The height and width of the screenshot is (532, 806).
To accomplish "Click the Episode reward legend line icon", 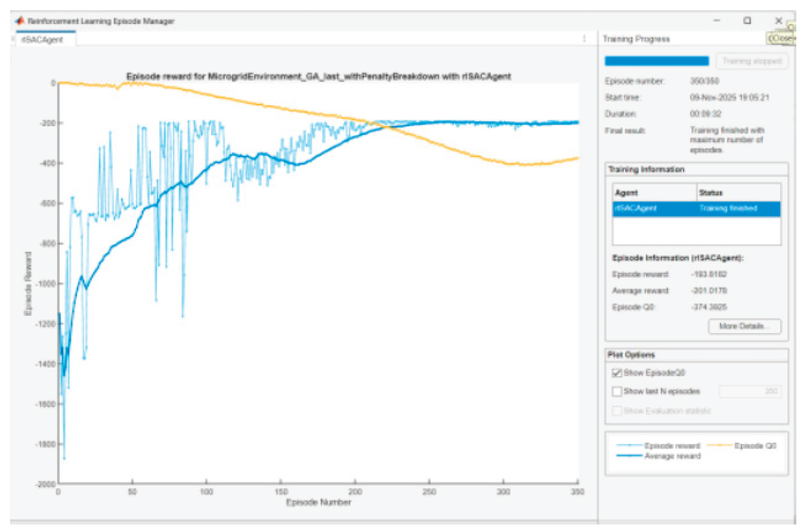I will [x=629, y=445].
